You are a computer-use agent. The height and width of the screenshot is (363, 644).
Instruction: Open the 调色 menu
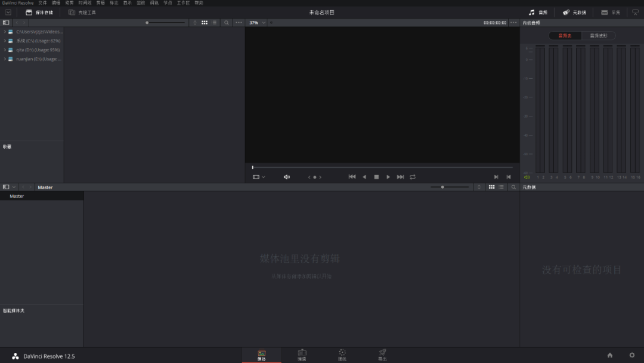click(x=154, y=3)
